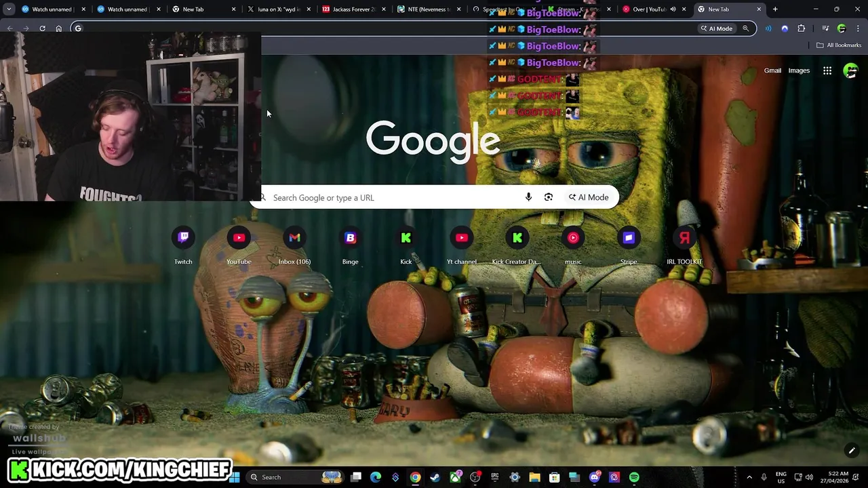
Task: Open a new tab with plus button
Action: click(775, 9)
